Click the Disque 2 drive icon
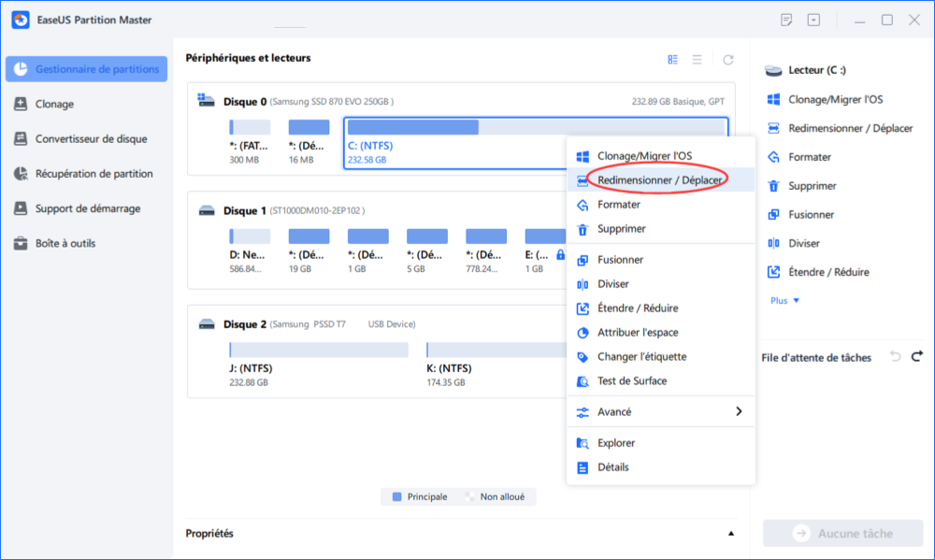935x560 pixels. pos(207,324)
